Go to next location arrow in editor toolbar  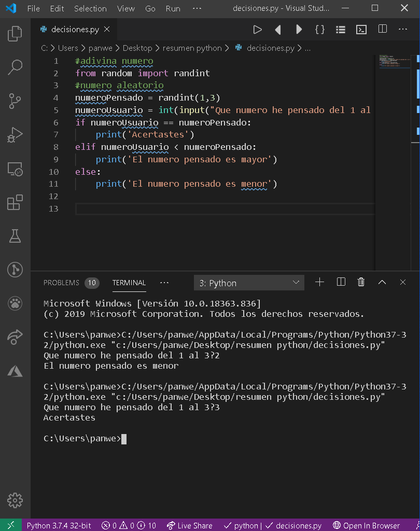tap(299, 30)
